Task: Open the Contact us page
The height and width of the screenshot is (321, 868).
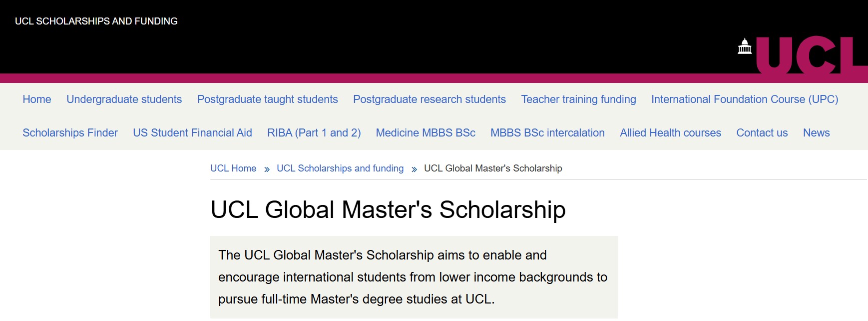Action: tap(762, 132)
